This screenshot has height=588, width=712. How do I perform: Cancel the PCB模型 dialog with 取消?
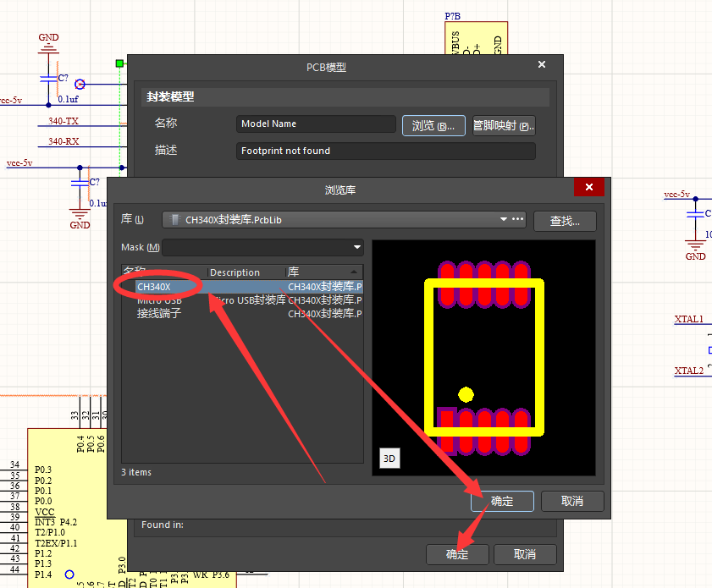[x=524, y=554]
